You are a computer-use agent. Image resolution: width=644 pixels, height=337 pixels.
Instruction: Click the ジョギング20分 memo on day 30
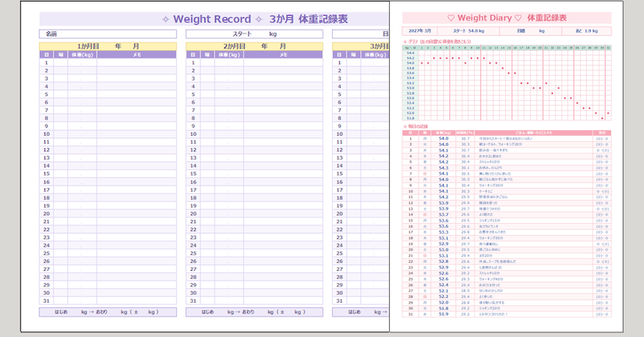(489, 308)
